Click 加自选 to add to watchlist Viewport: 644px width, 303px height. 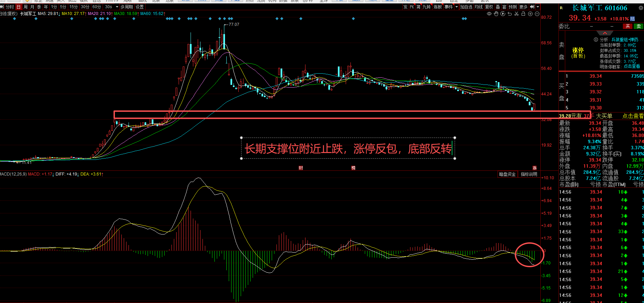click(466, 7)
